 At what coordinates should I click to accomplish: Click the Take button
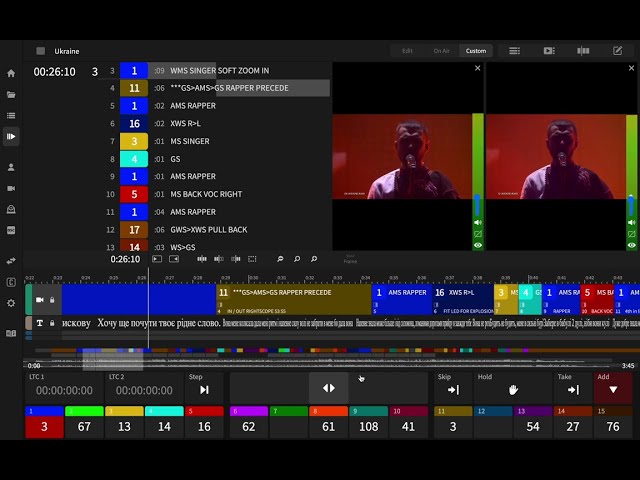(573, 388)
